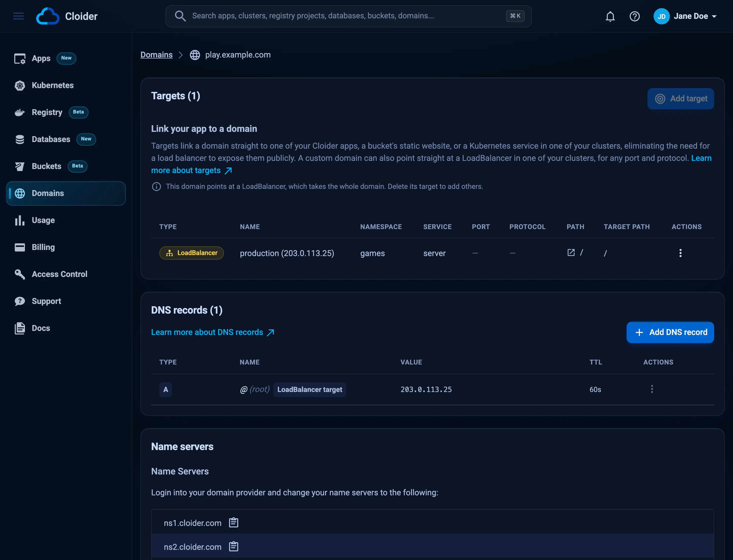This screenshot has height=560, width=733.
Task: Open Support in the sidebar
Action: pyautogui.click(x=66, y=301)
